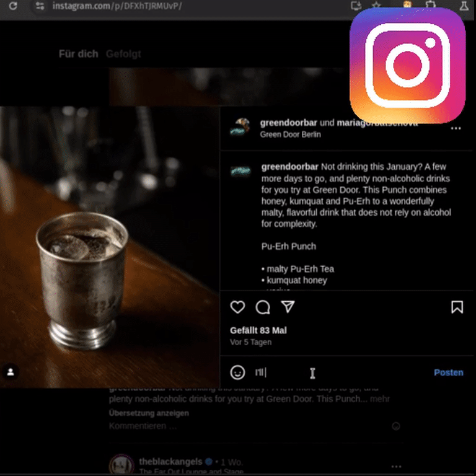Click greendoorbar name in the caption
This screenshot has width=476, height=476.
[x=289, y=167]
